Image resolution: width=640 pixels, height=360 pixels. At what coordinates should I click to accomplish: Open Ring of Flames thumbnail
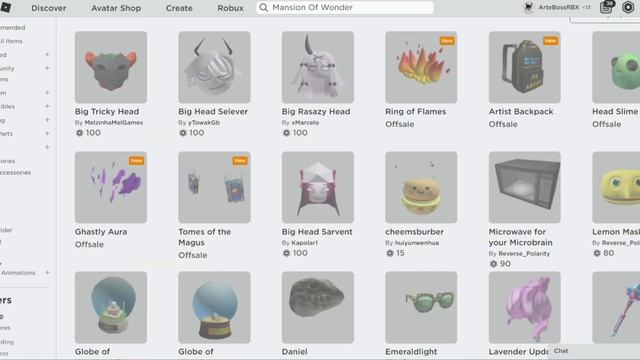421,67
